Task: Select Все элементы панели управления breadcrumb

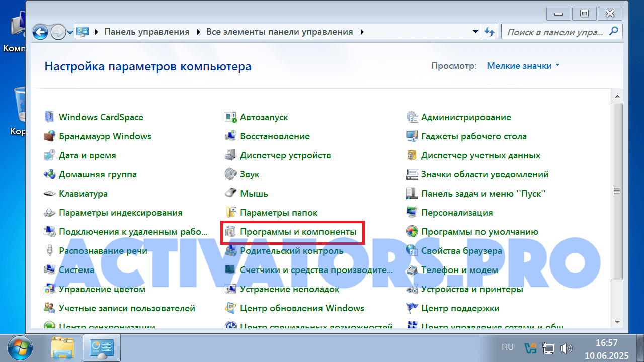Action: tap(280, 32)
